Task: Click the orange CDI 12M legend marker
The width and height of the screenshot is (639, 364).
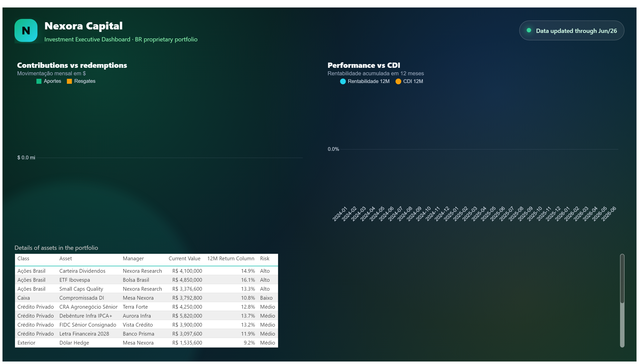Action: pyautogui.click(x=398, y=82)
